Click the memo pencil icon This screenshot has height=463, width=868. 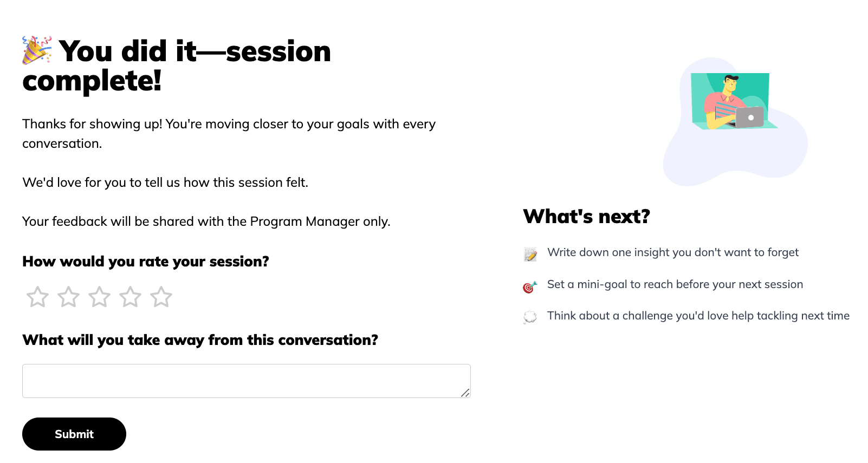[x=530, y=254]
